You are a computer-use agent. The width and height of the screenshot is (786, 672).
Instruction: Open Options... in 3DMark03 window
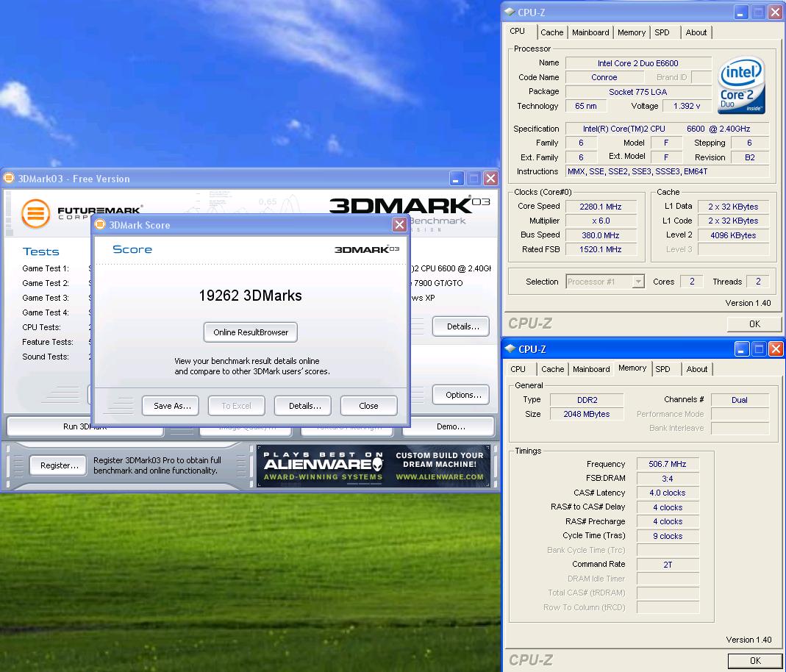coord(462,395)
